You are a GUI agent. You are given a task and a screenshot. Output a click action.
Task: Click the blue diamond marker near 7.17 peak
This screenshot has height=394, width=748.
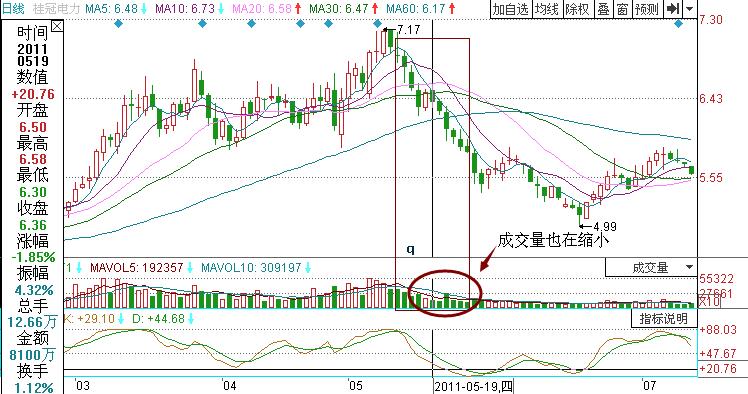(378, 23)
